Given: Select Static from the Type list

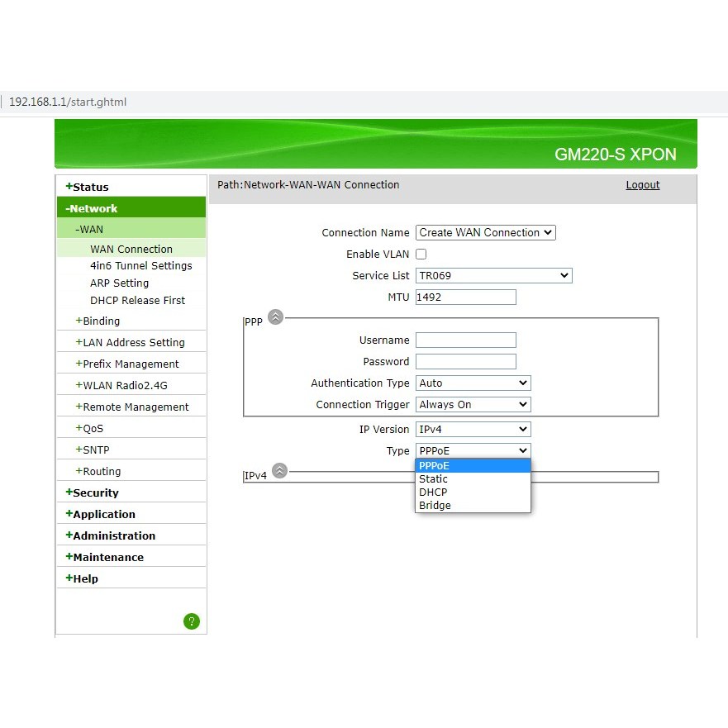Looking at the screenshot, I should [434, 479].
